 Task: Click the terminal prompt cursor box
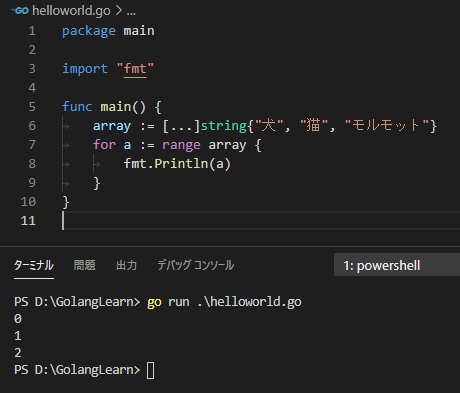150,370
